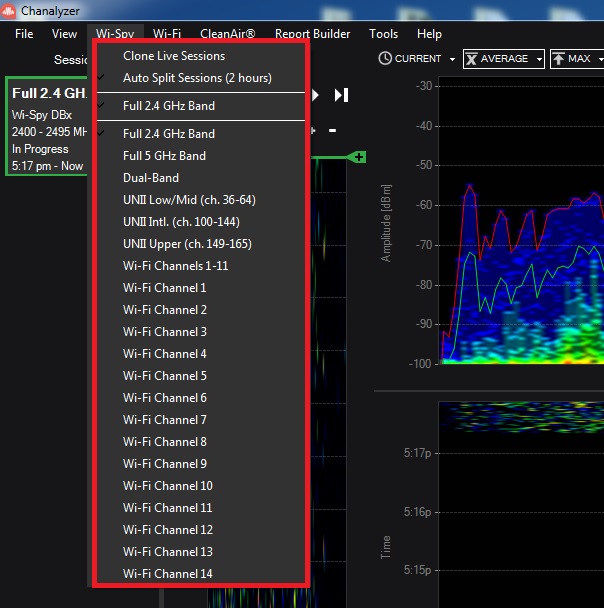This screenshot has width=604, height=608.
Task: Click the CURRENT clock icon
Action: (x=385, y=59)
